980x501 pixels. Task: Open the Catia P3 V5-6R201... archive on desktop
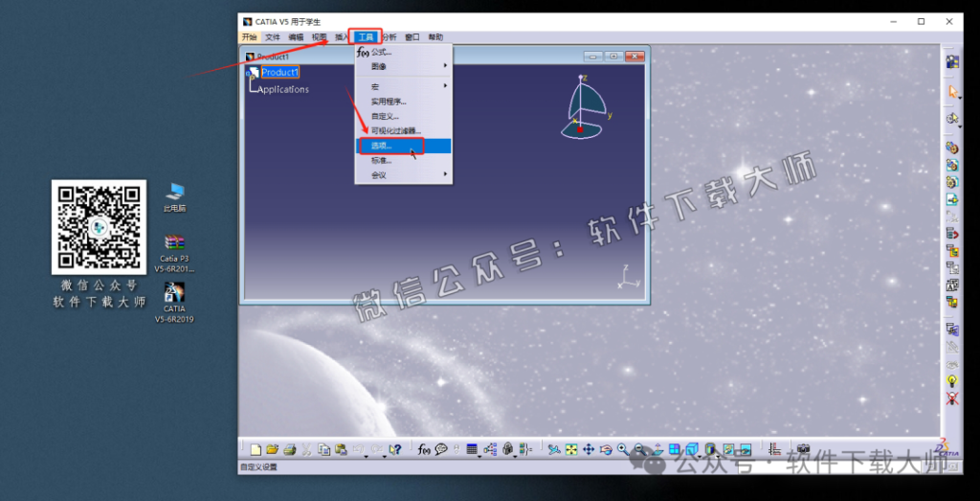coord(175,255)
